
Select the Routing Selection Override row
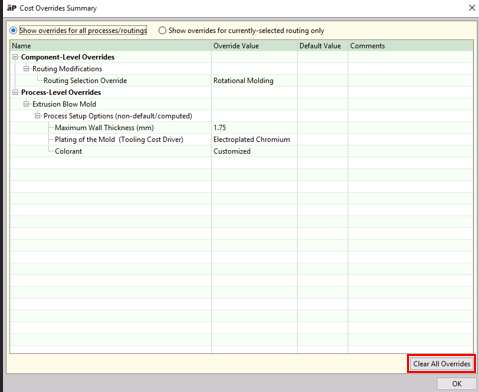click(x=241, y=81)
